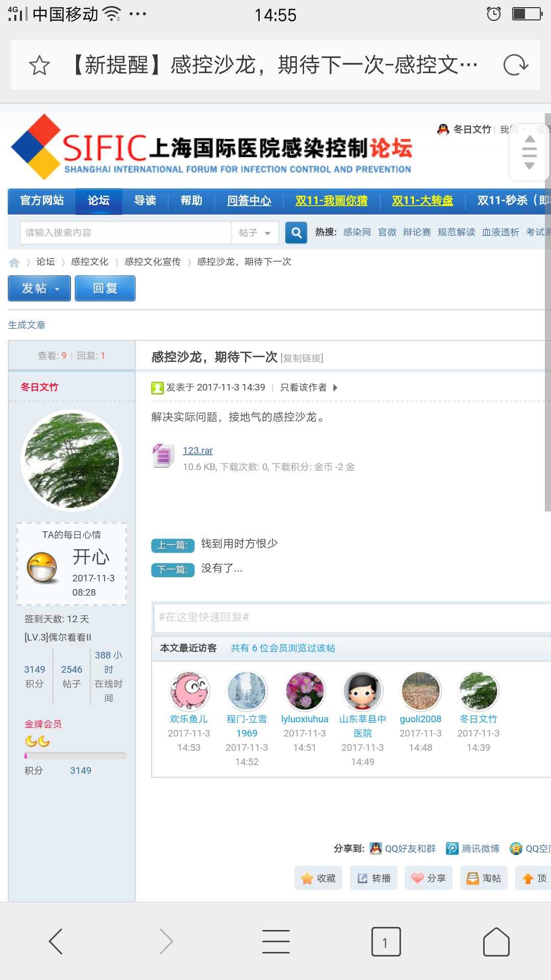Open the browser hamburger menu
Image resolution: width=551 pixels, height=980 pixels.
276,942
